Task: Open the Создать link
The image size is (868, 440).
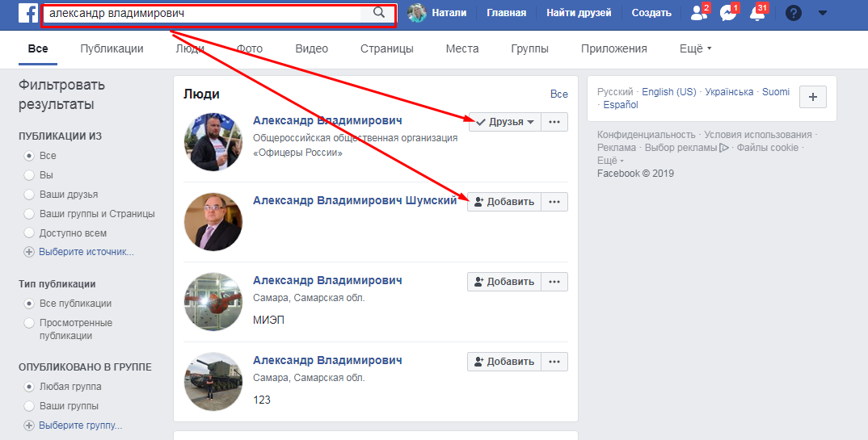Action: point(651,13)
